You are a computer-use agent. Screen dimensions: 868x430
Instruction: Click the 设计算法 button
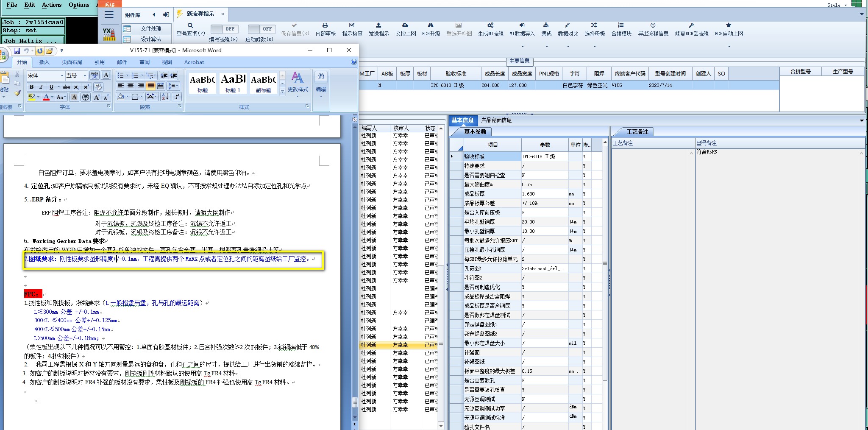[147, 39]
